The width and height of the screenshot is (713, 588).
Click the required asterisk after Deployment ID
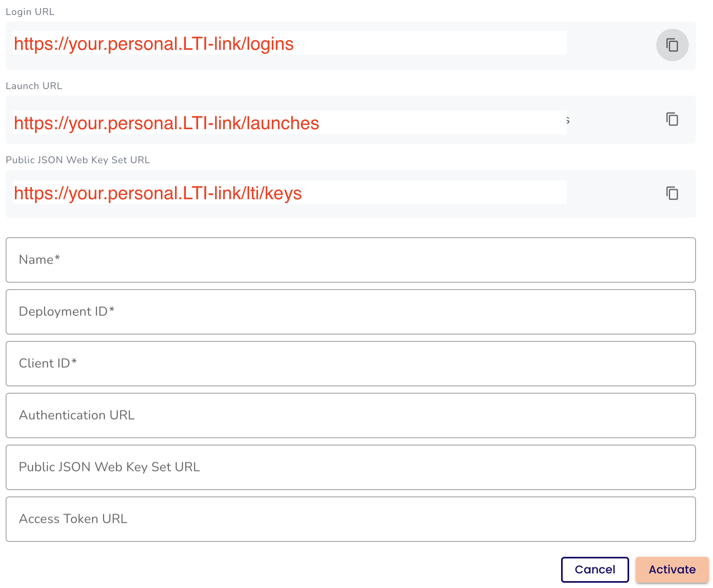click(x=112, y=309)
